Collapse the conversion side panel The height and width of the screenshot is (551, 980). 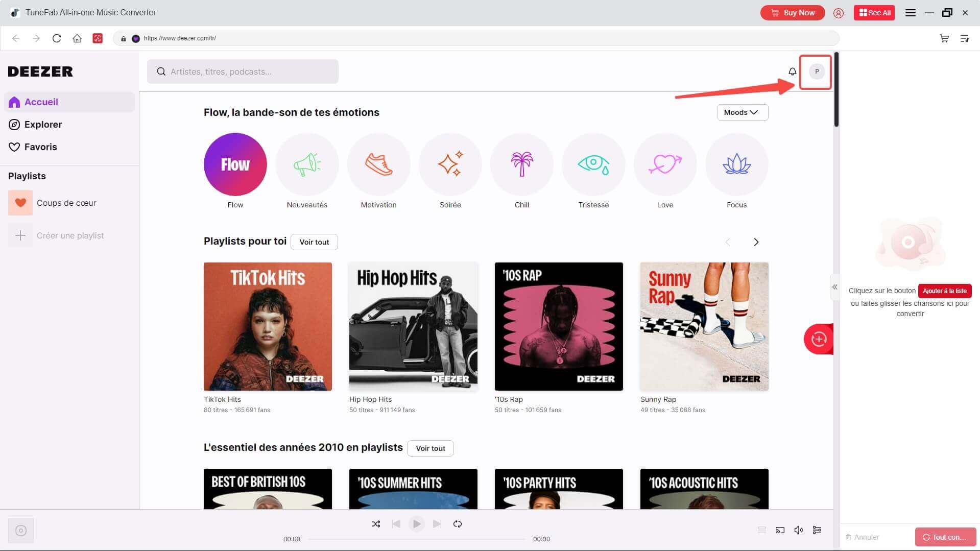(834, 287)
